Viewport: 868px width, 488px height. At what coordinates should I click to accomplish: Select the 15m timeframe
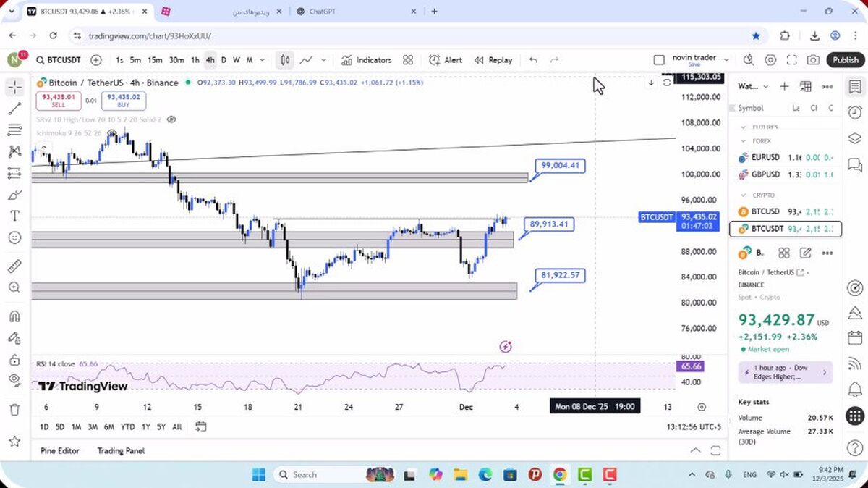[155, 60]
